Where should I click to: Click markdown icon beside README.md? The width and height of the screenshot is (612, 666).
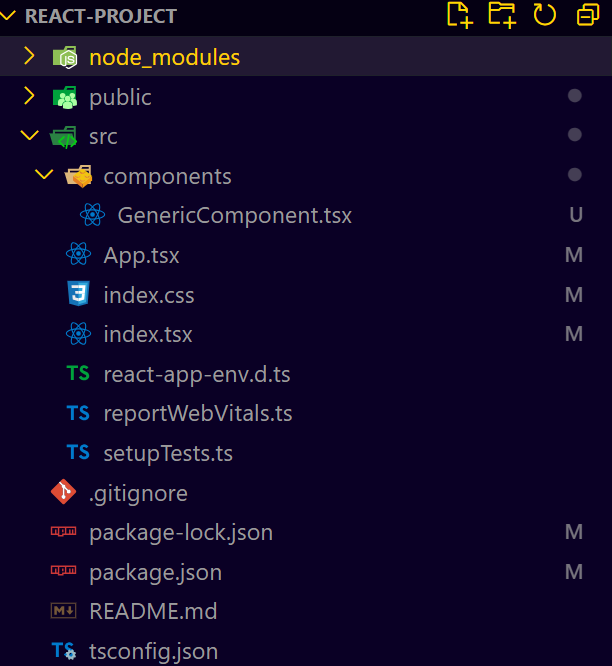pyautogui.click(x=64, y=611)
